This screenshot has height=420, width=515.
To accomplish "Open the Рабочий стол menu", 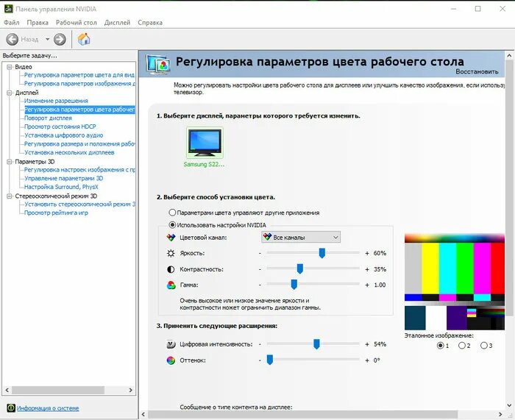I will [77, 22].
